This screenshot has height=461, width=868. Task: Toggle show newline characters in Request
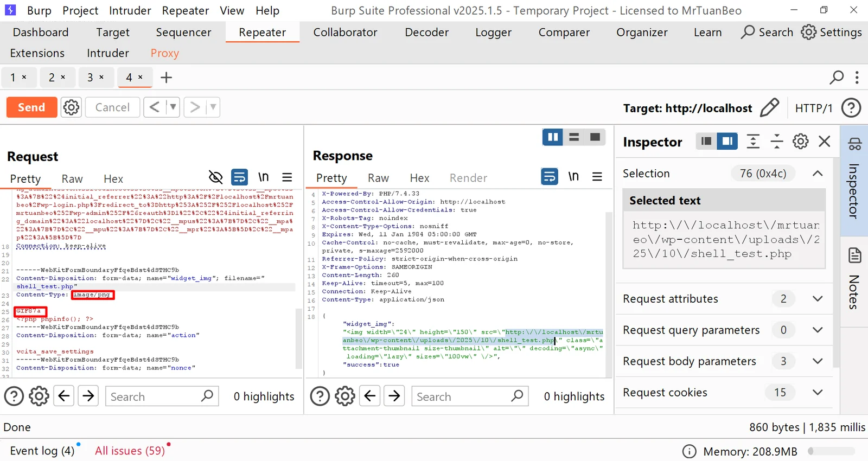[x=264, y=177]
